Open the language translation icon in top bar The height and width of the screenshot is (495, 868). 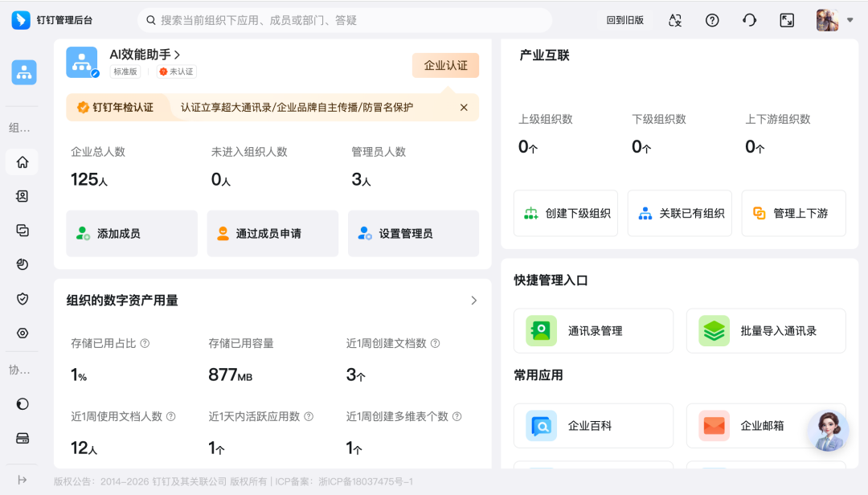coord(675,20)
